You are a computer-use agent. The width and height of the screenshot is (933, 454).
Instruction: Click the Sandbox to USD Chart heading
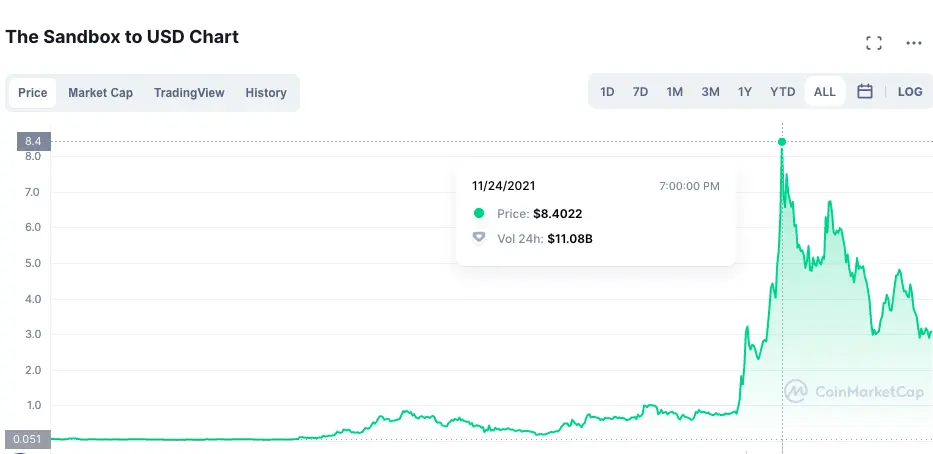[122, 37]
